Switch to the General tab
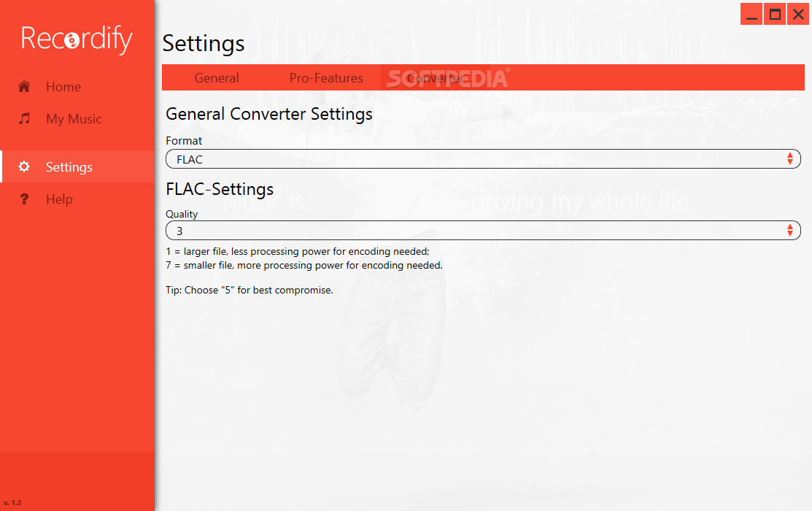Image resolution: width=812 pixels, height=511 pixels. point(217,77)
